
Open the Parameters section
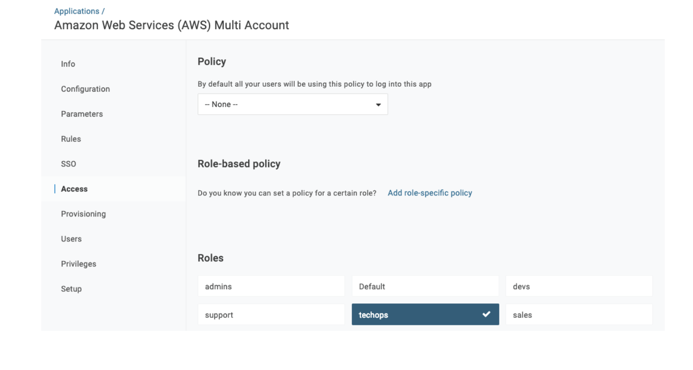click(82, 114)
